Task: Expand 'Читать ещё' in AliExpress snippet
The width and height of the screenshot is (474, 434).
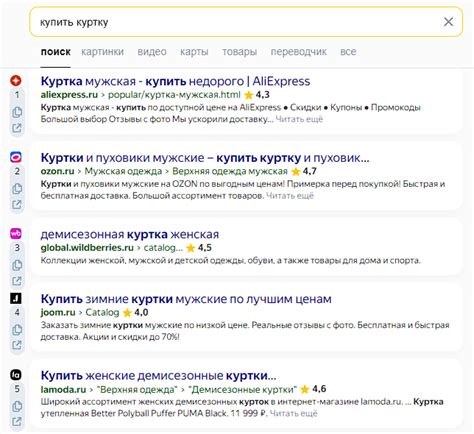Action: tap(299, 119)
